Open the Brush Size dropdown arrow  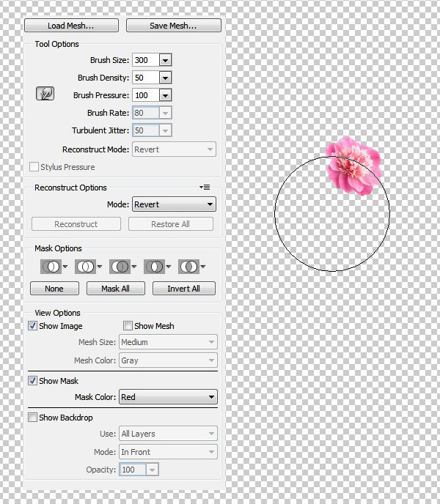[x=166, y=60]
